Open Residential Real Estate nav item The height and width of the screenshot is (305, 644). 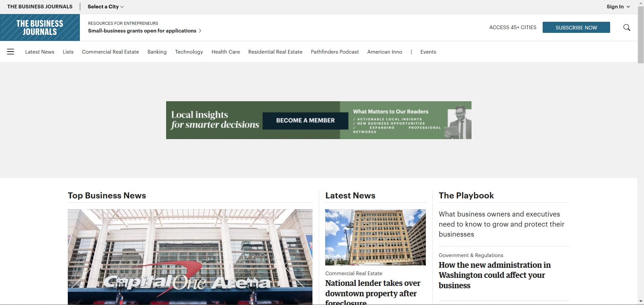click(x=275, y=52)
